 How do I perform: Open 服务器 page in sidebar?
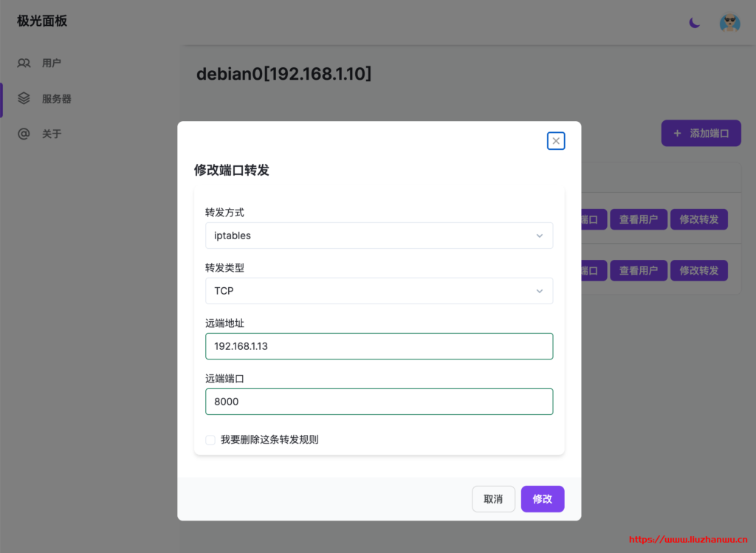click(56, 99)
